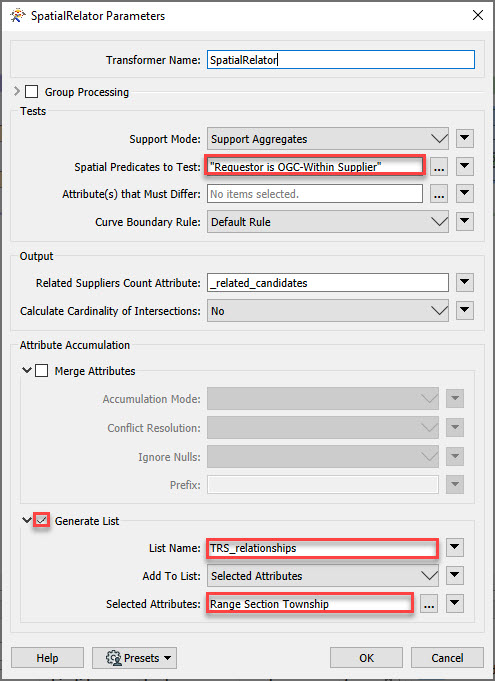The height and width of the screenshot is (681, 495).
Task: Open the Presets menu
Action: [134, 658]
